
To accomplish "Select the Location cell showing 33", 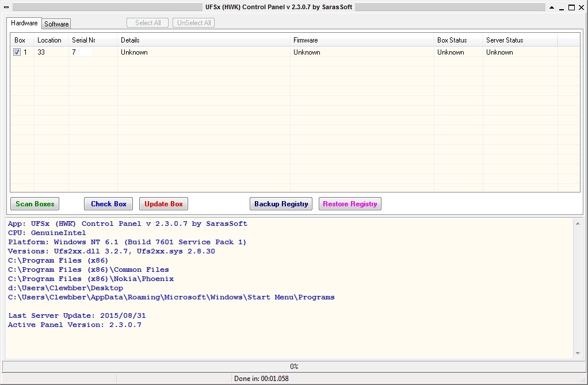I will point(41,52).
